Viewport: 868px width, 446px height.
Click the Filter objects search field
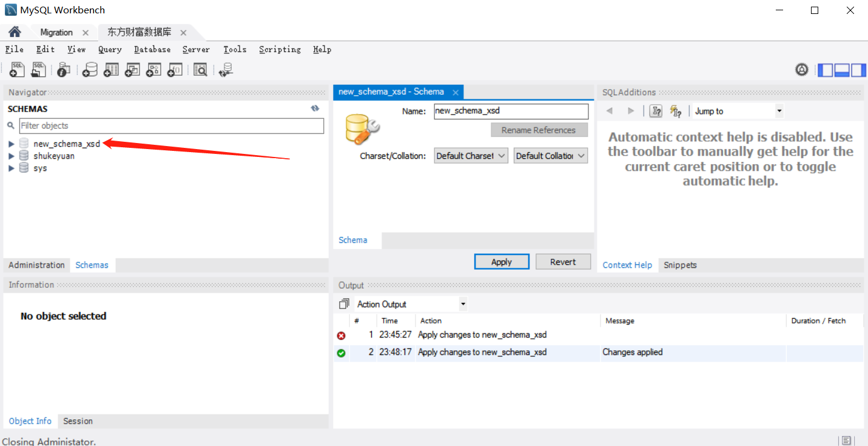[x=172, y=126]
